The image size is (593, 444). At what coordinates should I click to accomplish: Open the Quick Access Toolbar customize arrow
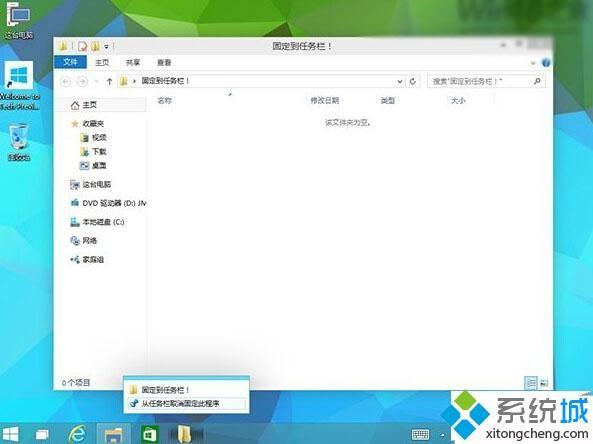tap(107, 47)
